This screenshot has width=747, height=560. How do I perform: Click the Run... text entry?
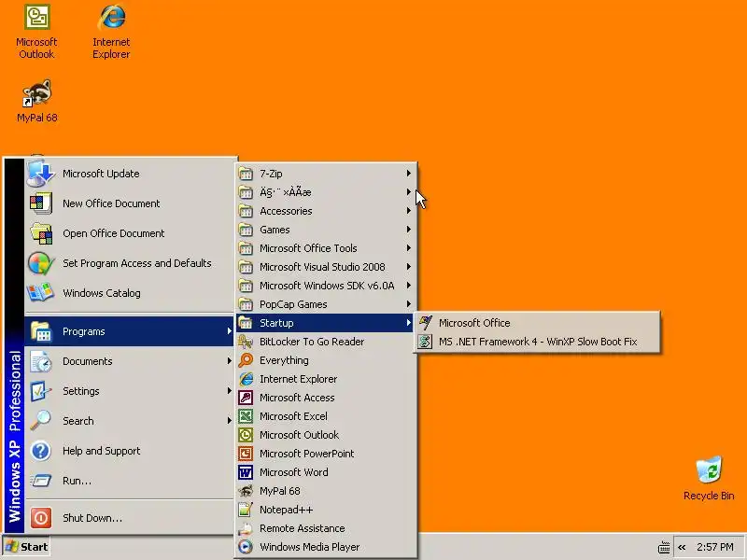[x=77, y=481]
